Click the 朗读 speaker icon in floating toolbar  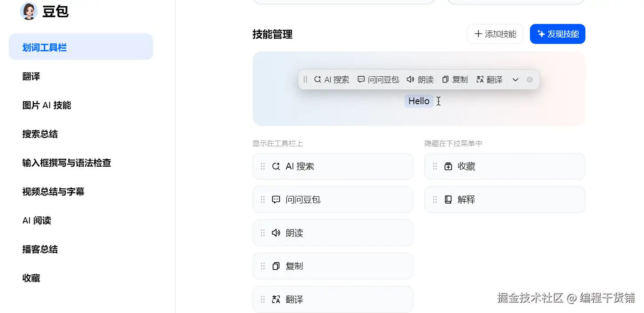tap(411, 80)
